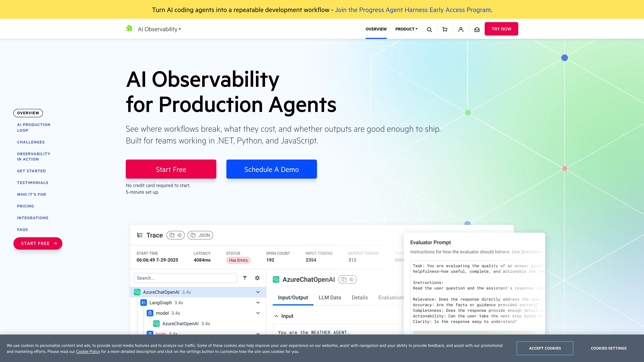Accept cookies in the banner
The image size is (644, 362).
coord(545,348)
